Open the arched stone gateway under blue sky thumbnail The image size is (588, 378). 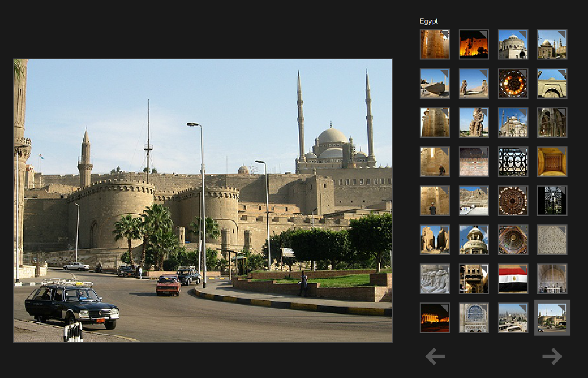(x=552, y=83)
